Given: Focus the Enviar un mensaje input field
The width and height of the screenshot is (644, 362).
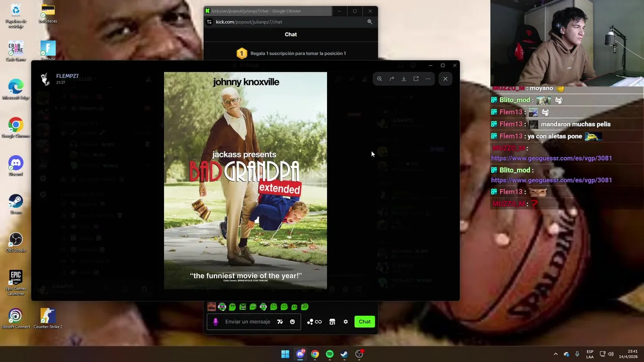Looking at the screenshot, I should (x=248, y=322).
